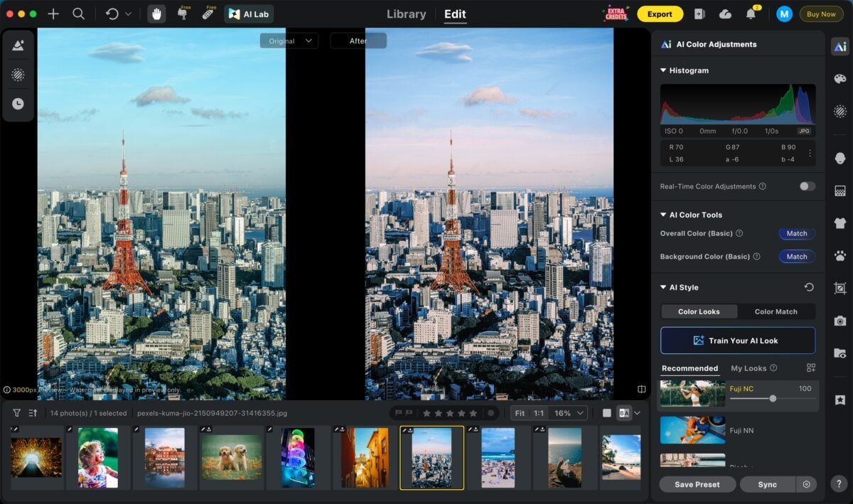Set the five-star rating

(x=473, y=413)
